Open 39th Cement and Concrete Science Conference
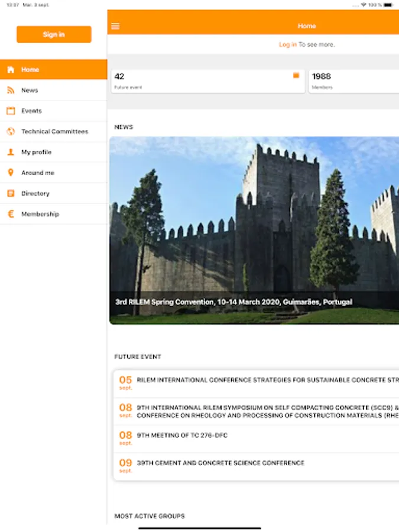The image size is (399, 532). (x=256, y=466)
